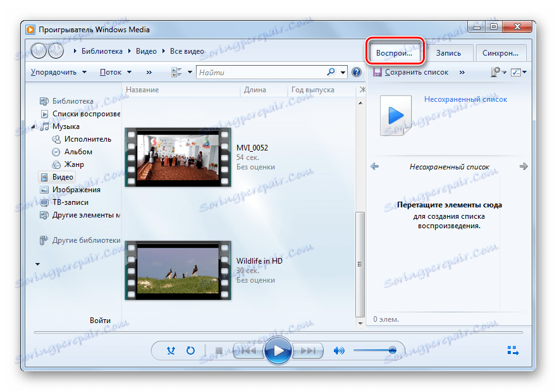Viewport: 557px width, 392px height.
Task: Select Другие библиотеки tree item
Action: [x=86, y=240]
